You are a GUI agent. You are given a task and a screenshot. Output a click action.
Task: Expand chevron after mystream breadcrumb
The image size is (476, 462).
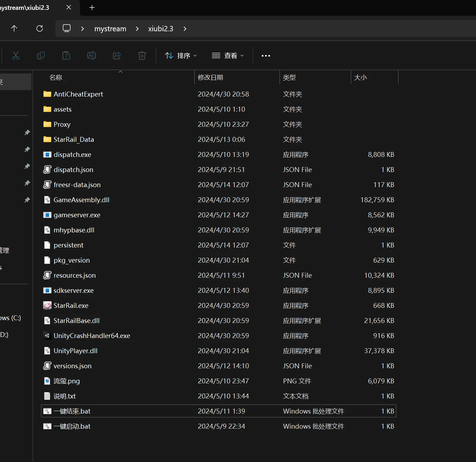click(x=137, y=29)
